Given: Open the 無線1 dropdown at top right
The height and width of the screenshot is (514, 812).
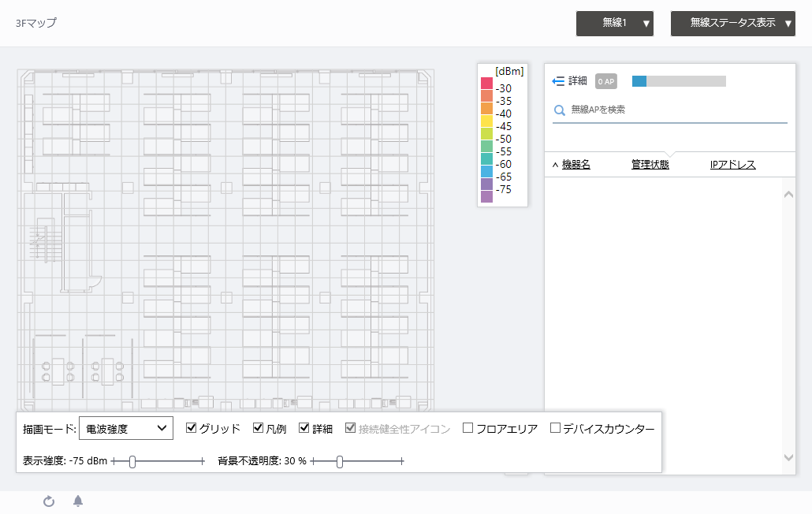Looking at the screenshot, I should click(x=614, y=24).
